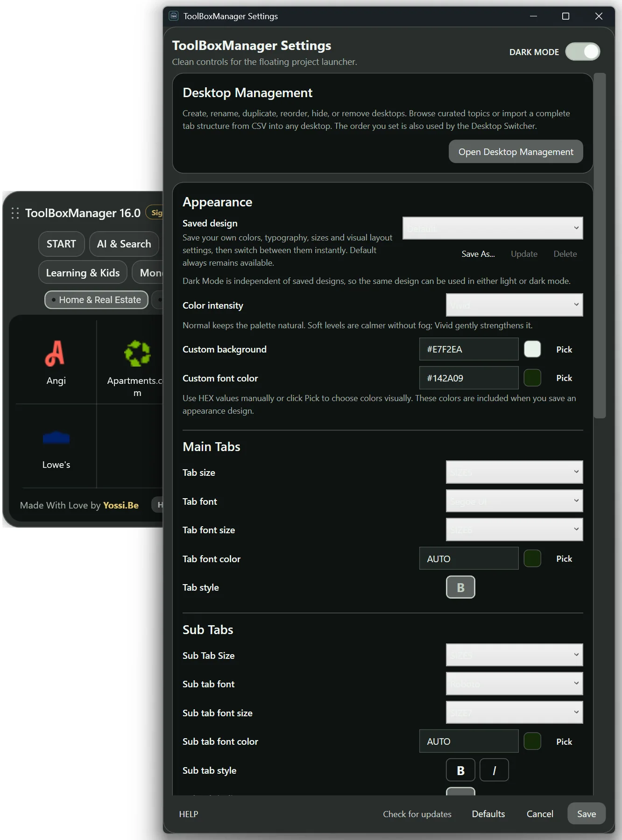
Task: Click Check for updates
Action: (x=417, y=814)
